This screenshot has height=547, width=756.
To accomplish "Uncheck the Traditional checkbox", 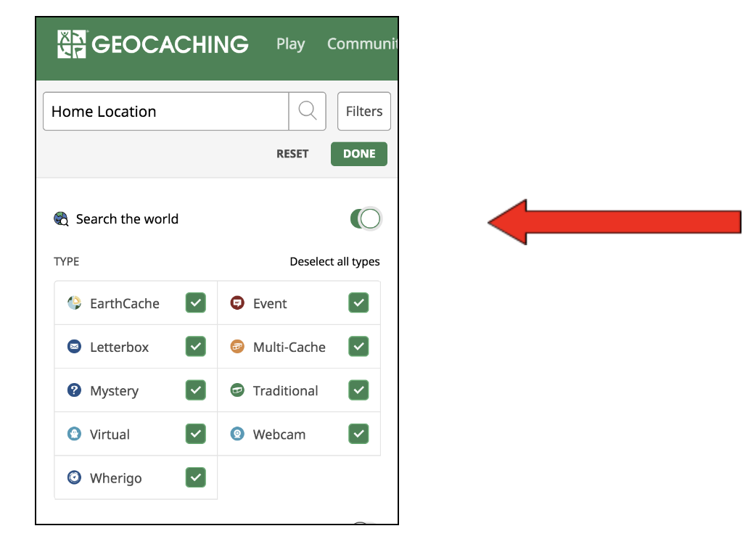I will click(358, 390).
